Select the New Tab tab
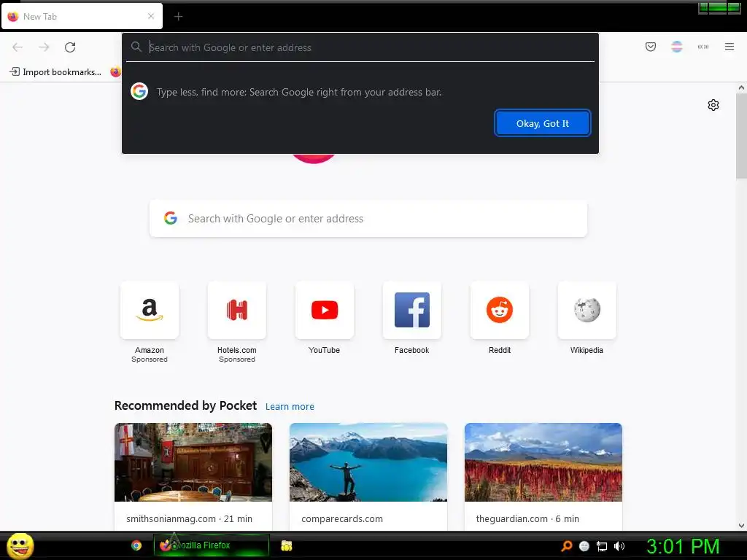 82,16
